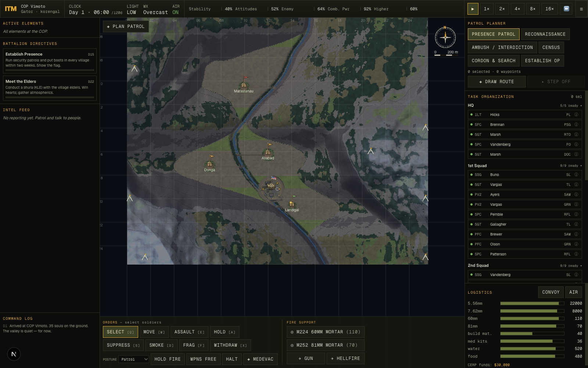
Task: Set game speed to 8×
Action: (x=533, y=9)
